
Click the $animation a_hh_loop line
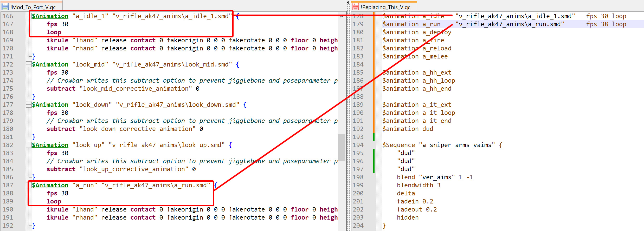(419, 81)
